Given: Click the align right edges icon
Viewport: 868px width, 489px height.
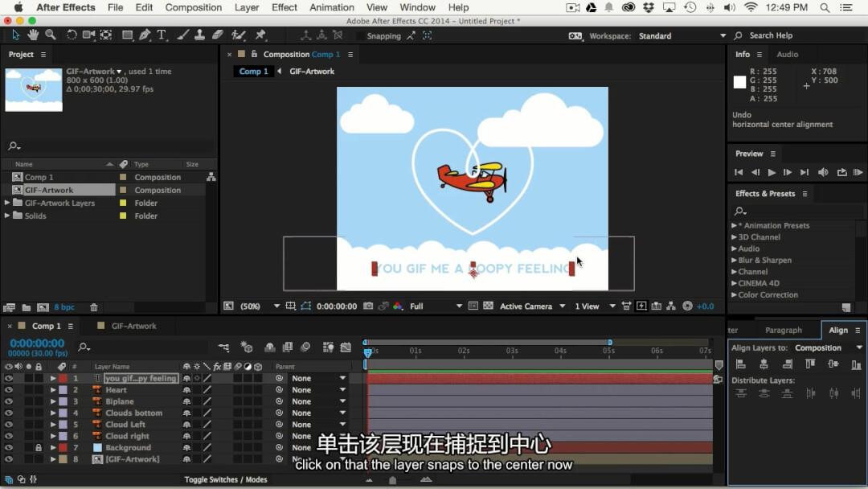Looking at the screenshot, I should tap(787, 364).
